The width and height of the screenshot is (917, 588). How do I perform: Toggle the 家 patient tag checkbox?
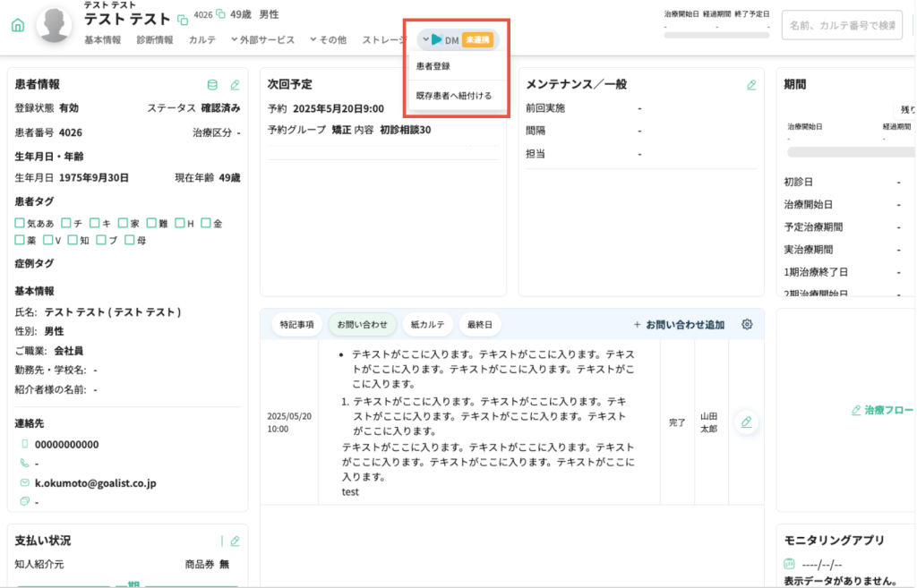123,223
